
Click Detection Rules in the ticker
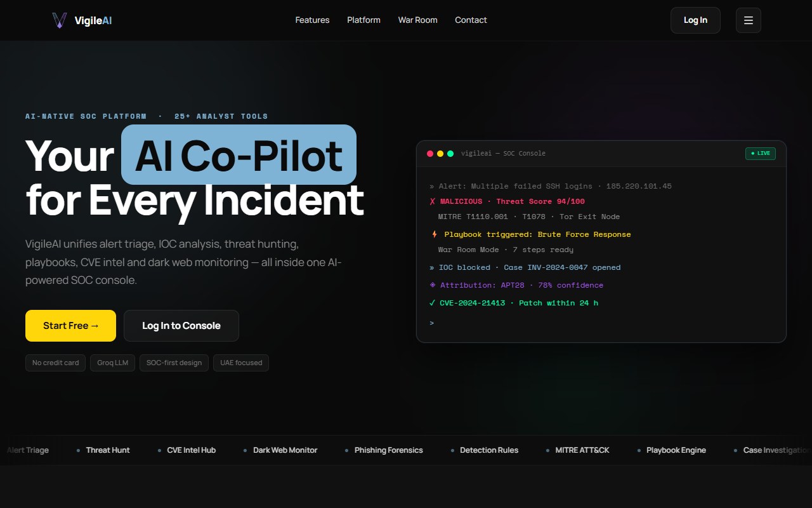tap(489, 450)
